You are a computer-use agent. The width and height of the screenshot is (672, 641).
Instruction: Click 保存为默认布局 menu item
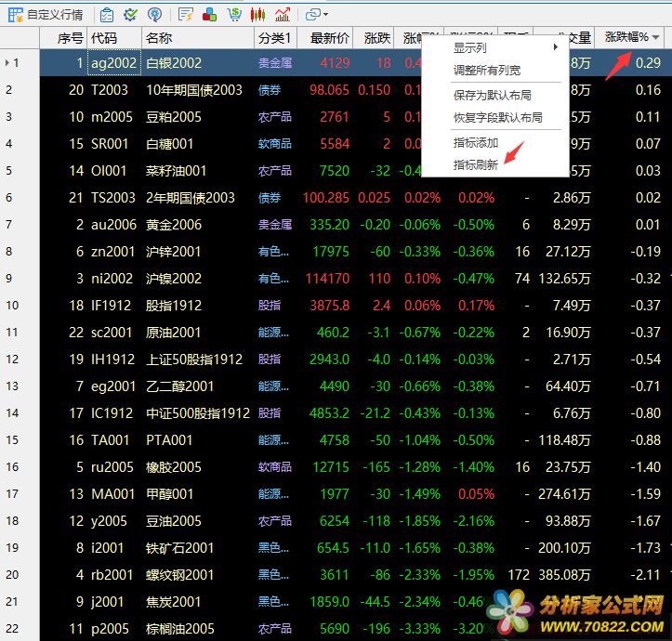click(493, 95)
